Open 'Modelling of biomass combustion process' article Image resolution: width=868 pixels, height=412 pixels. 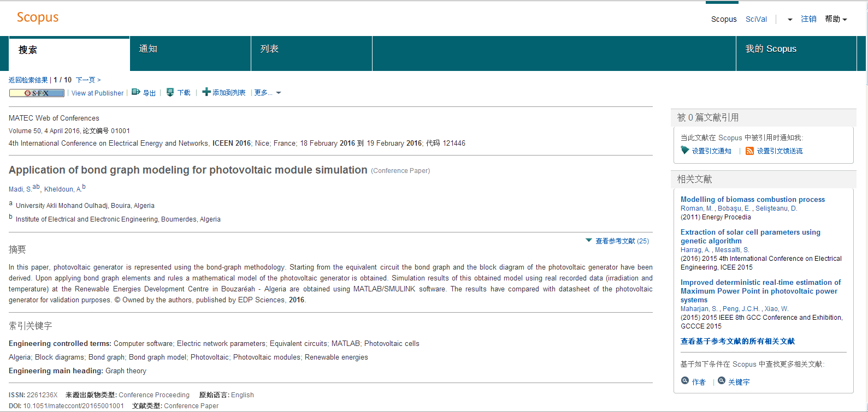pos(752,200)
